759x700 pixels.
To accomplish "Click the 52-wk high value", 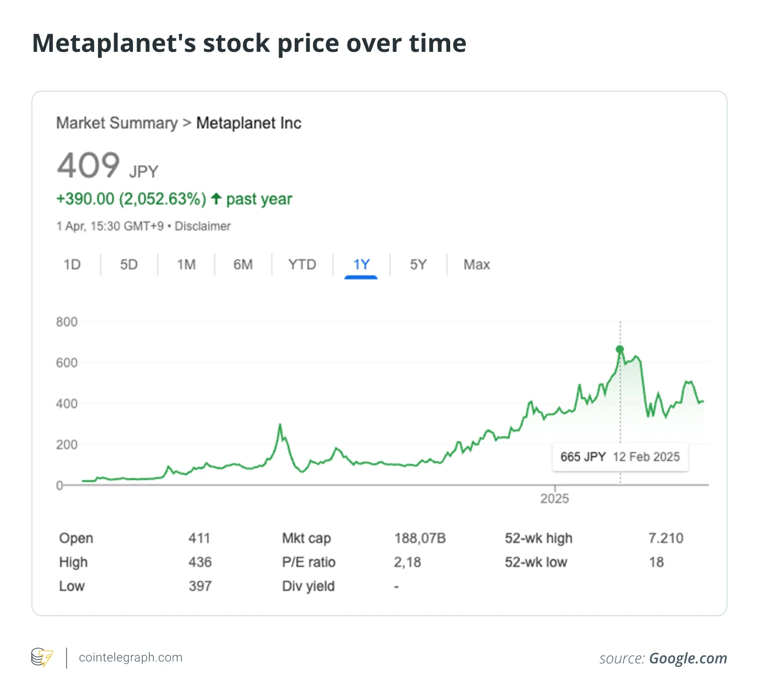I will tap(665, 538).
